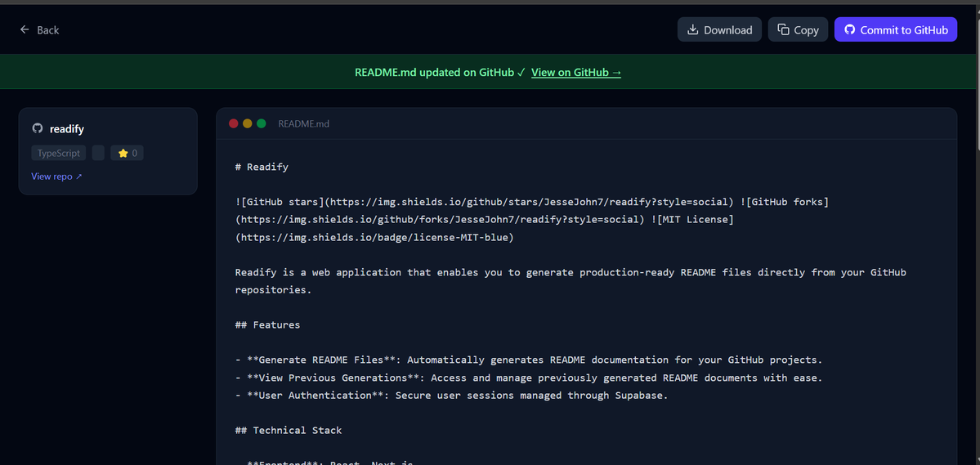Click the 'README.md updated on GitHub' message
This screenshot has height=465, width=980.
pos(440,73)
